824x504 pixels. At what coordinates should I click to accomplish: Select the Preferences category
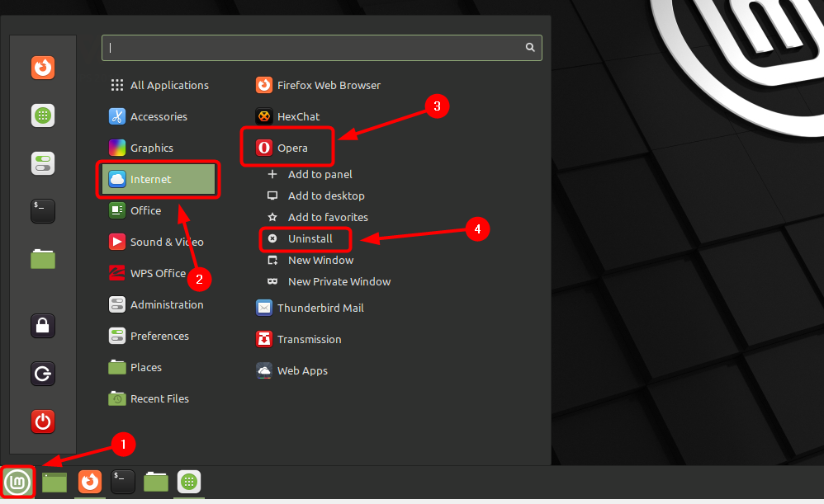point(159,336)
